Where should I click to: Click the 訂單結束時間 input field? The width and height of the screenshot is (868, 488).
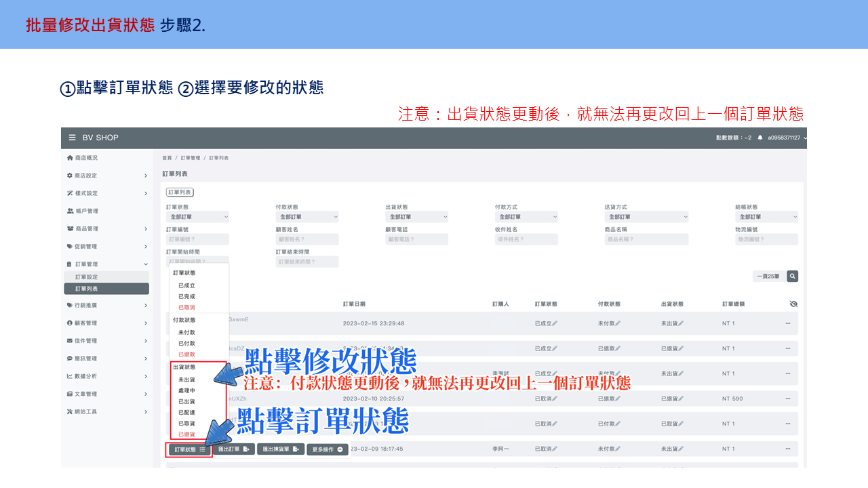[307, 262]
